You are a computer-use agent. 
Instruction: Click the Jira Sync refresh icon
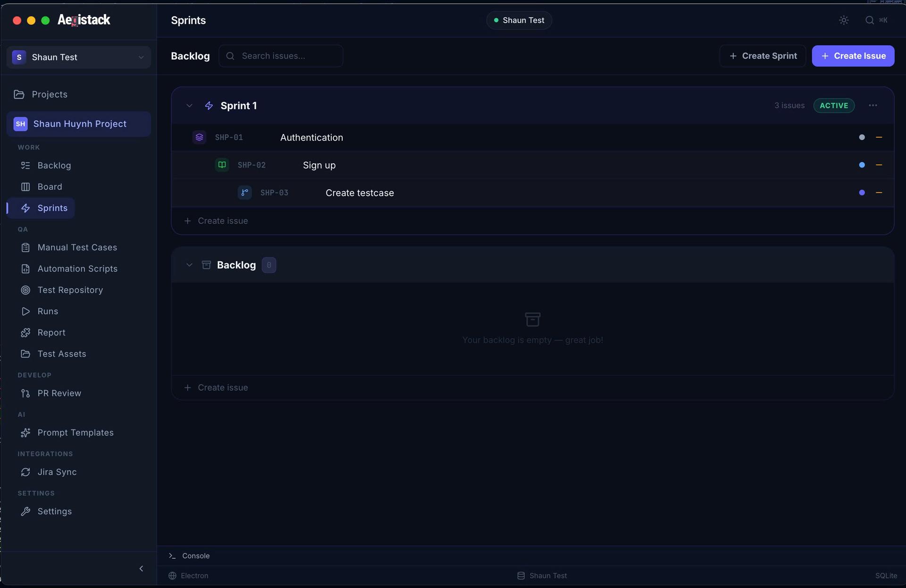click(x=25, y=472)
